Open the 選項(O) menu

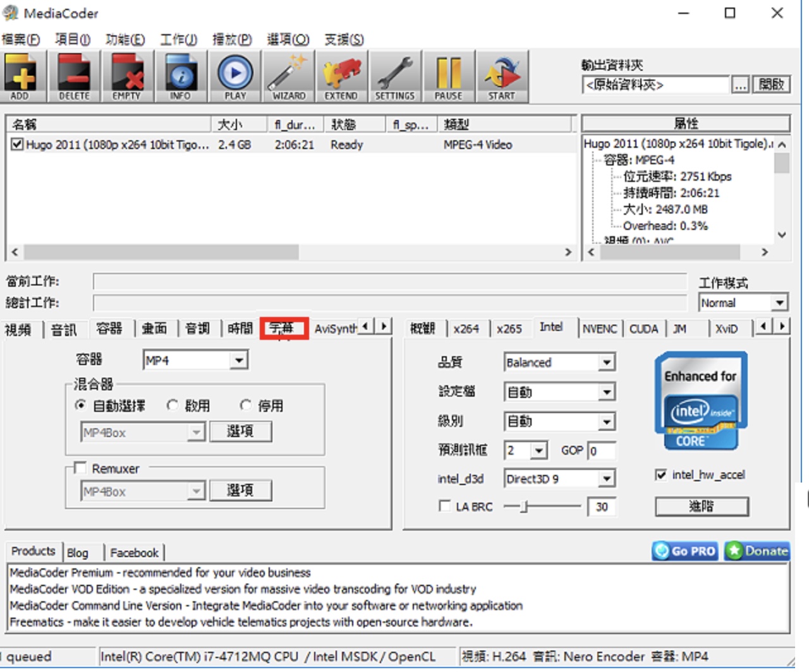pos(288,40)
